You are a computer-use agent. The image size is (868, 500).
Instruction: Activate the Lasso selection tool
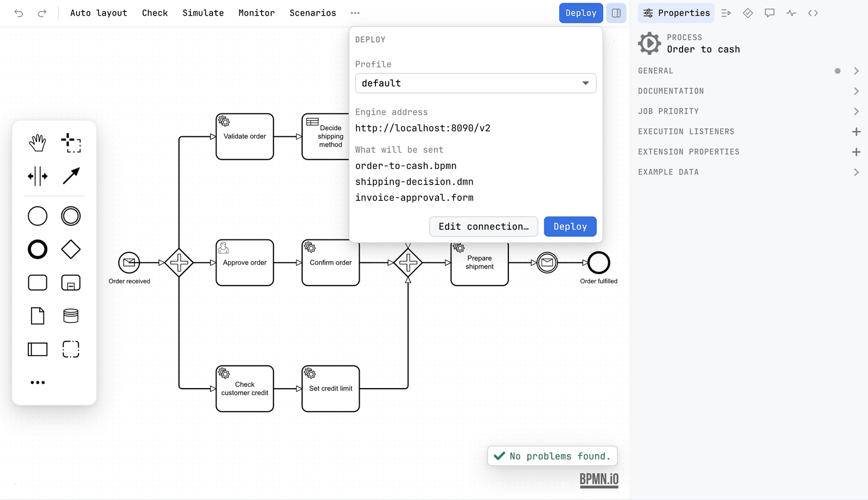click(x=71, y=143)
